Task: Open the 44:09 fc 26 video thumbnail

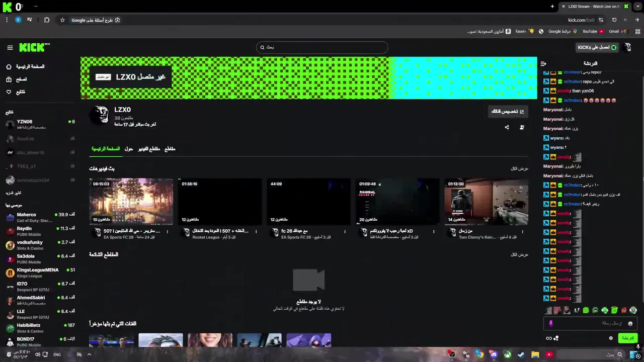Action: (x=309, y=202)
